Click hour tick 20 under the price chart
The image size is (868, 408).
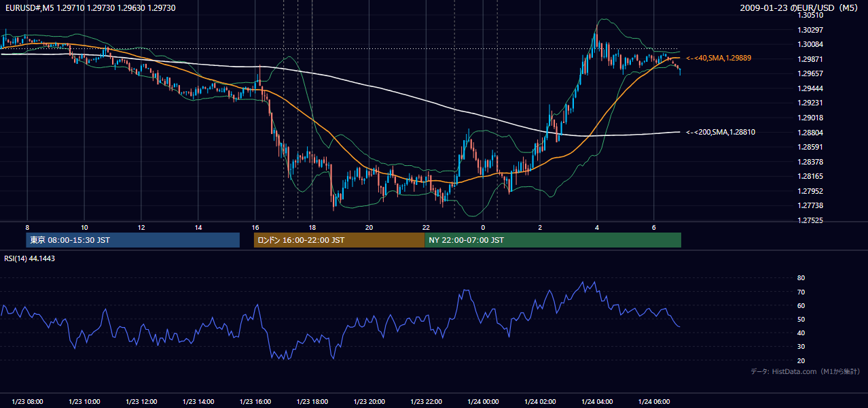point(369,227)
